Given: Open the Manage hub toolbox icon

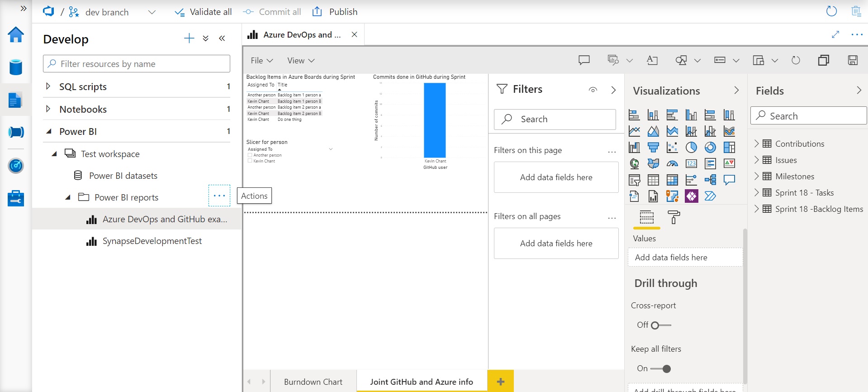Looking at the screenshot, I should click(x=16, y=198).
